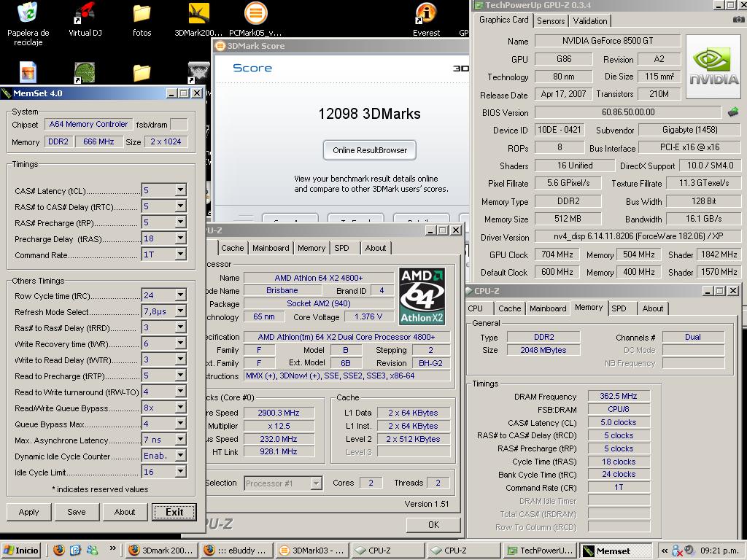Open the Processor #1 selection dropdown
Viewport: 747px width, 560px height.
(317, 483)
